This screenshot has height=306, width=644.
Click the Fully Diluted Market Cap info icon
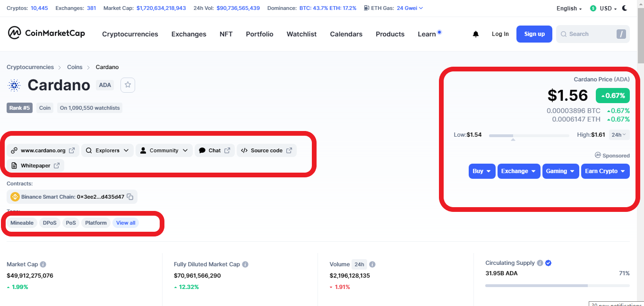[x=245, y=264]
